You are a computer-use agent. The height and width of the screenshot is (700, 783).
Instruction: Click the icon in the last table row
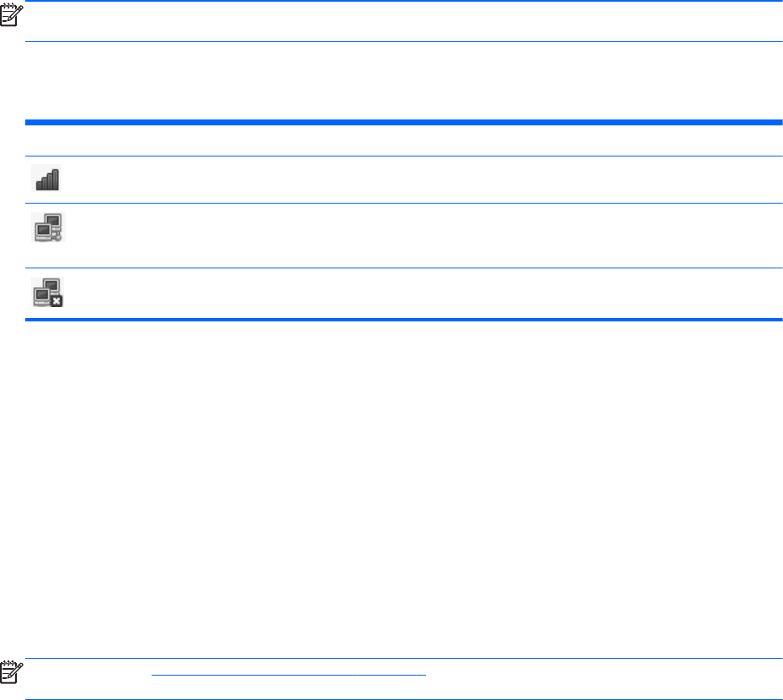(x=48, y=292)
